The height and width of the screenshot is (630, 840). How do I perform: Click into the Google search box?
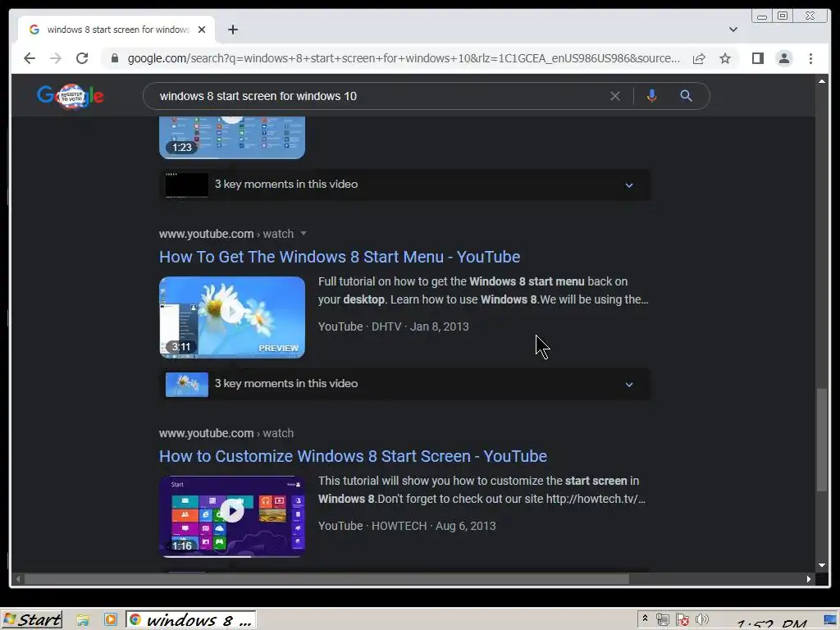coord(381,97)
